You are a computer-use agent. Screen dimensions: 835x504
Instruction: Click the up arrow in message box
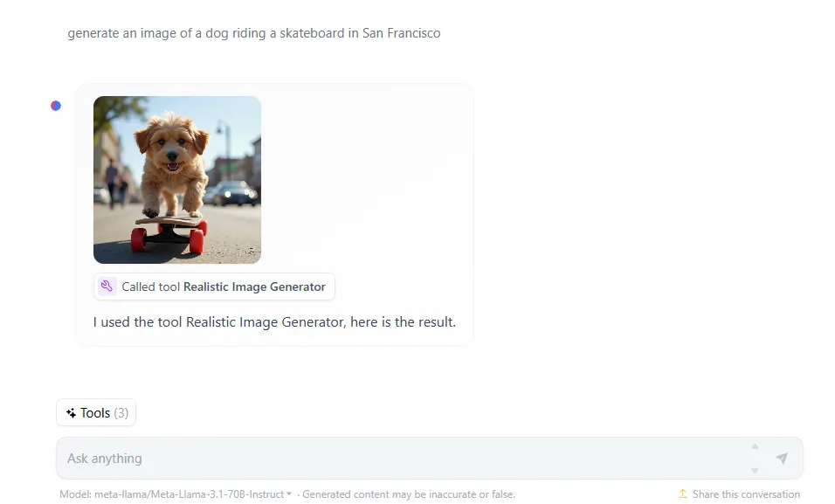click(x=755, y=446)
